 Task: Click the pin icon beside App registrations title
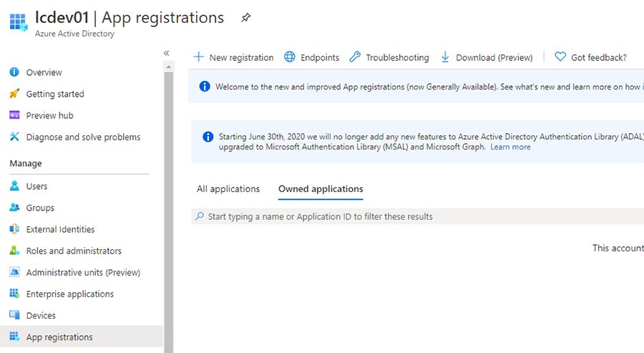click(246, 18)
